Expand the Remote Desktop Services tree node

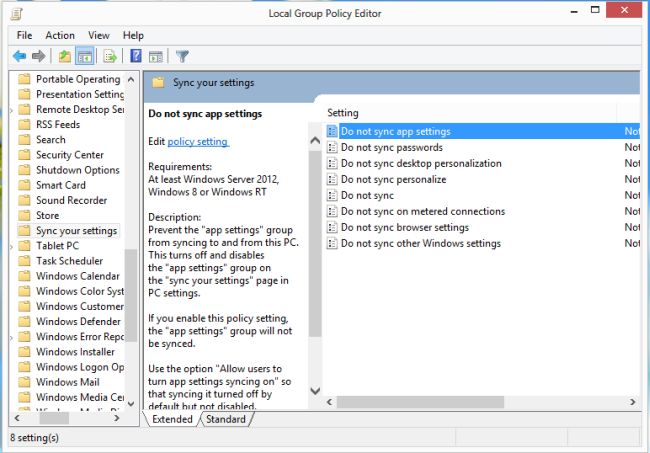[12, 110]
